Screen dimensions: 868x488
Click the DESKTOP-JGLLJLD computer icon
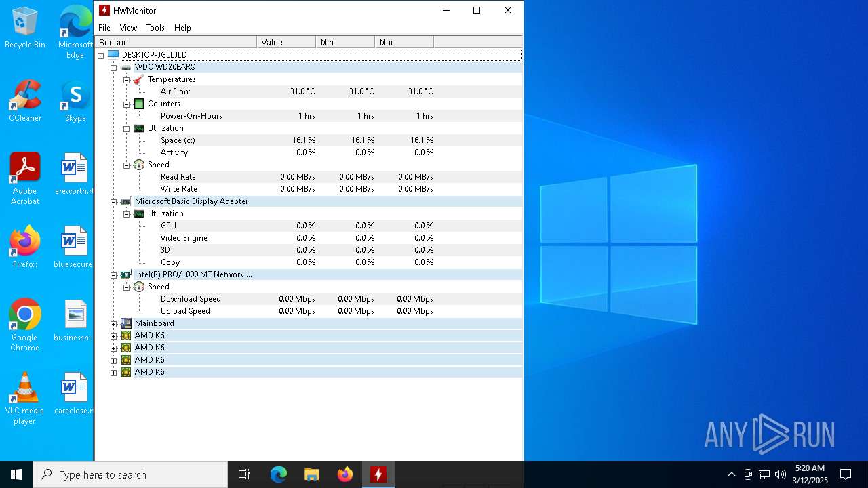pyautogui.click(x=113, y=55)
